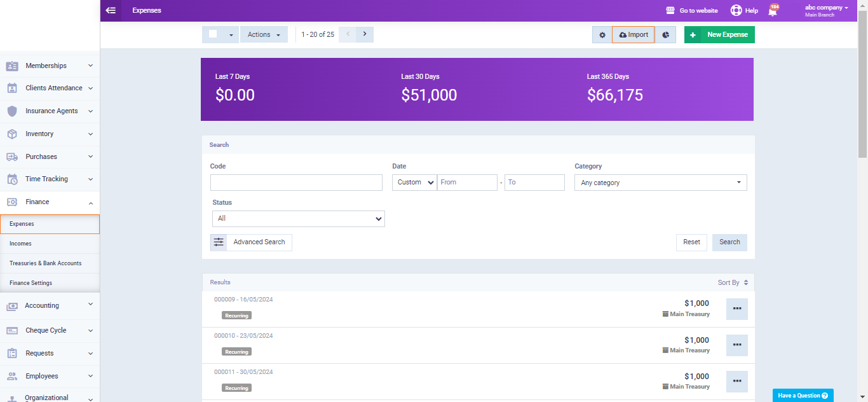Collapse sidebar with the back-arrow menu icon
This screenshot has height=402, width=868.
pyautogui.click(x=111, y=10)
